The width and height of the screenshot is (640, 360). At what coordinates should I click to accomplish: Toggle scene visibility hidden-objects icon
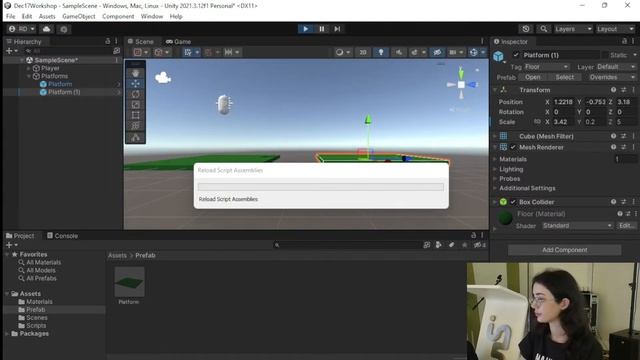tap(437, 52)
